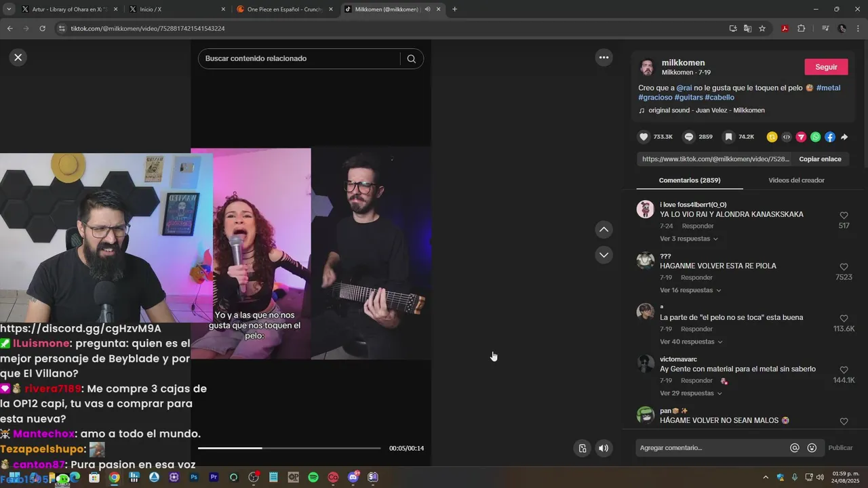Viewport: 868px width, 488px height.
Task: Go to the previous video arrow
Action: [x=604, y=230]
